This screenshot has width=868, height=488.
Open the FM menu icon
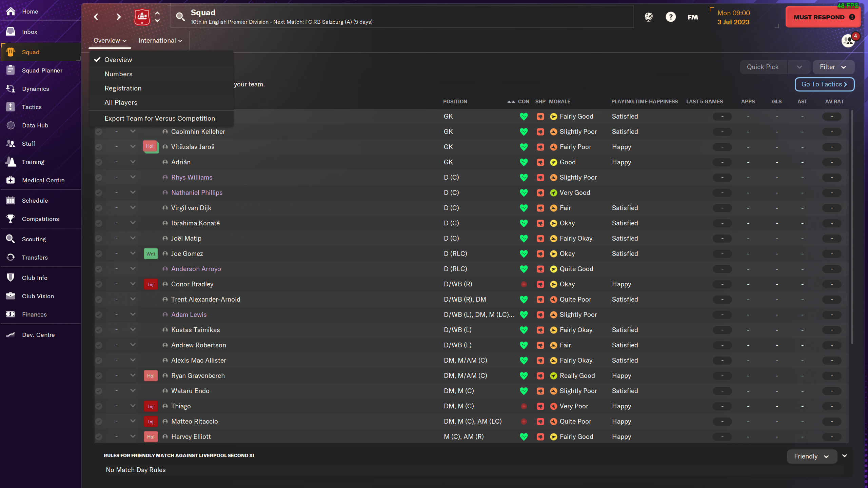(693, 17)
